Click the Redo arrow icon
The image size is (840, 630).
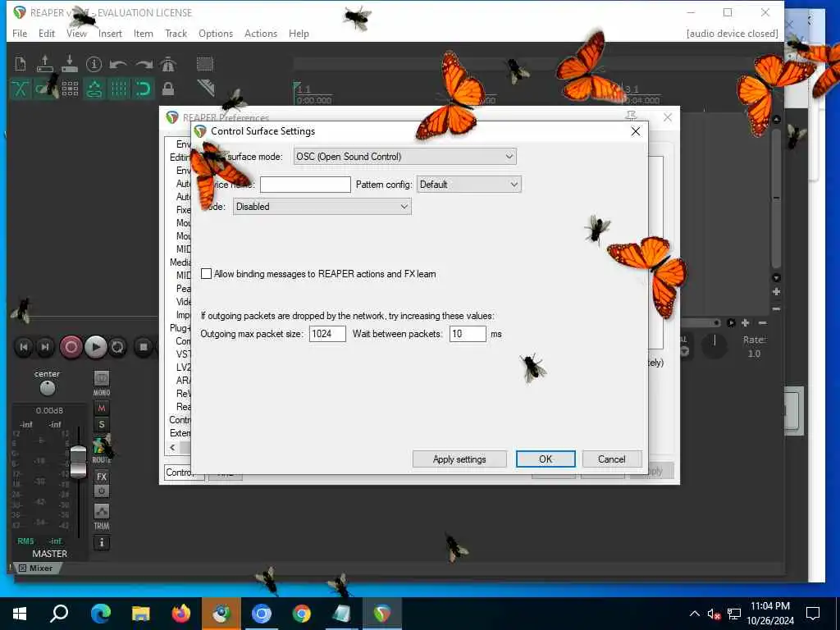(x=144, y=65)
